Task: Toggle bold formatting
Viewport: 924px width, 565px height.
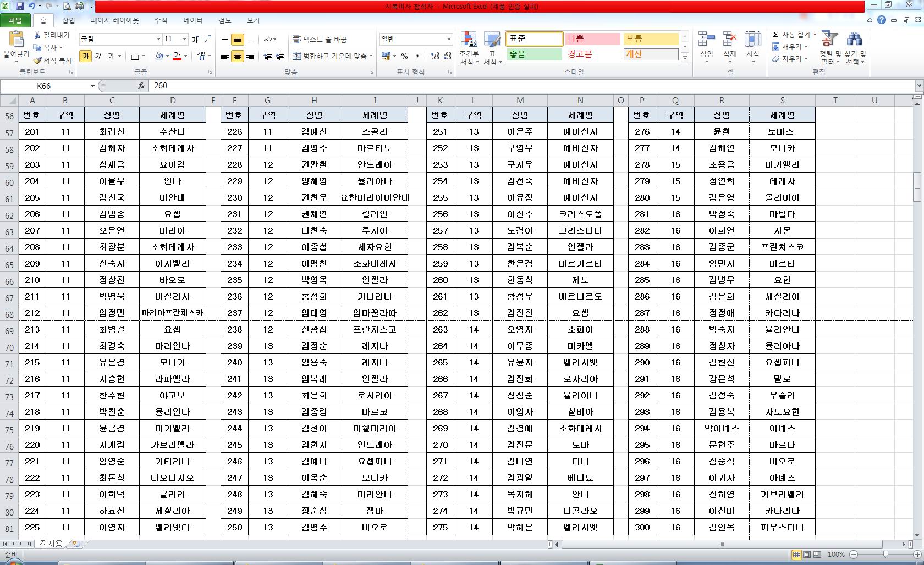Action: 85,56
